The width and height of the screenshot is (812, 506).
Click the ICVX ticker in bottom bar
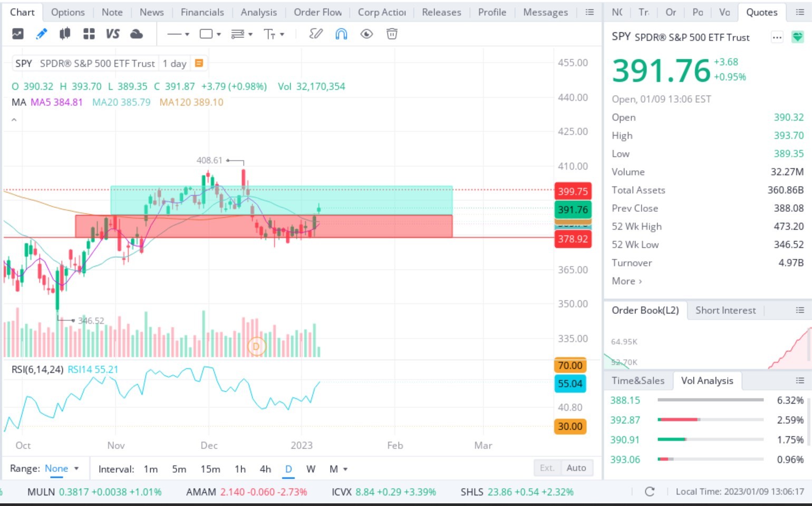point(342,492)
